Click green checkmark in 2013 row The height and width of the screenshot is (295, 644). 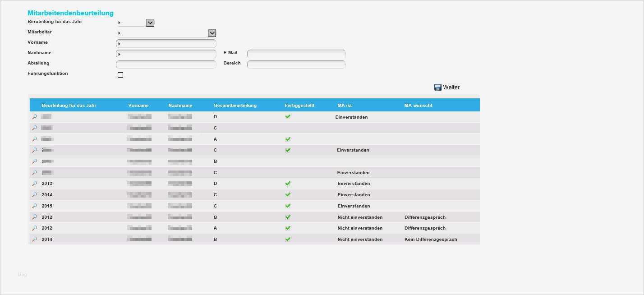288,184
